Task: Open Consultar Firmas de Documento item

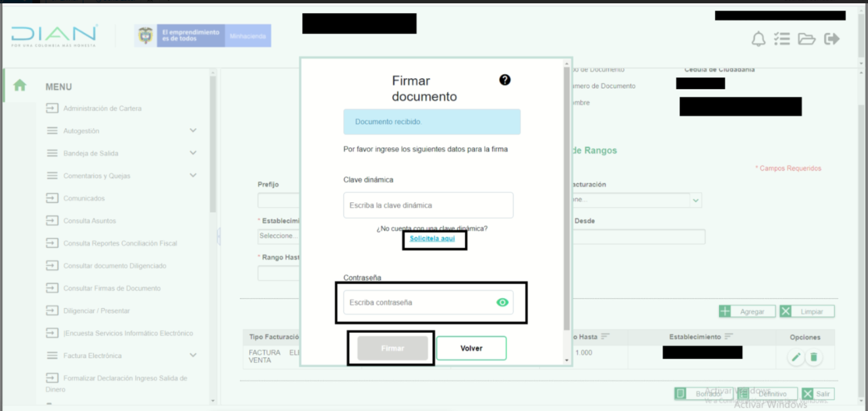Action: [112, 288]
